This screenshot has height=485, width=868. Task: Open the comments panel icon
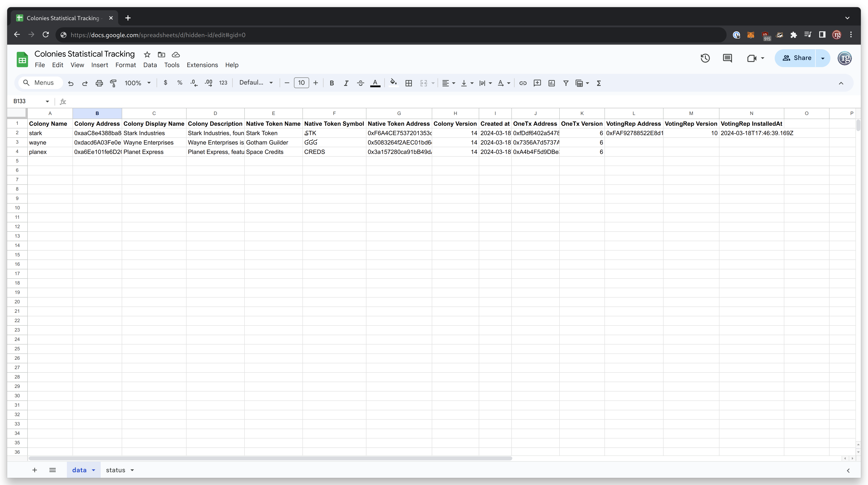[728, 58]
